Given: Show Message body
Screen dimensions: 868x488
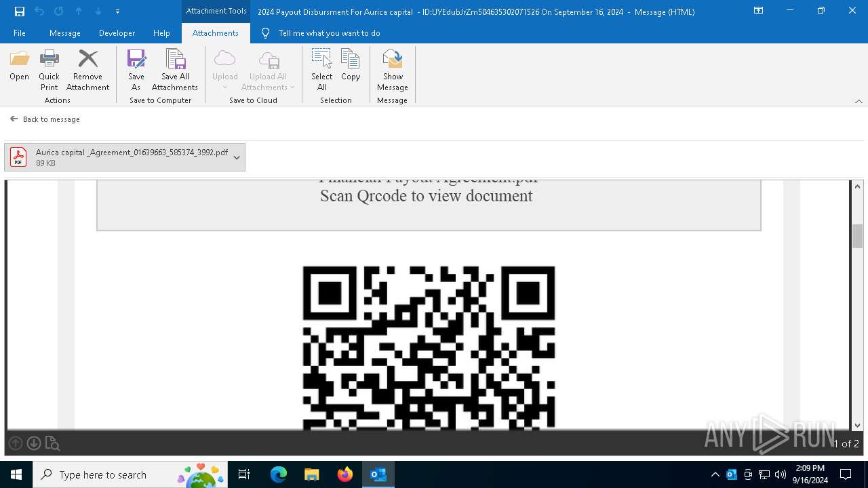Looking at the screenshot, I should click(x=393, y=70).
